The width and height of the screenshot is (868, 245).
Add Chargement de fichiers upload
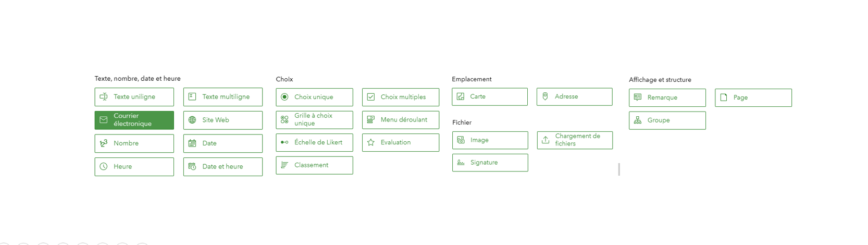pyautogui.click(x=575, y=140)
